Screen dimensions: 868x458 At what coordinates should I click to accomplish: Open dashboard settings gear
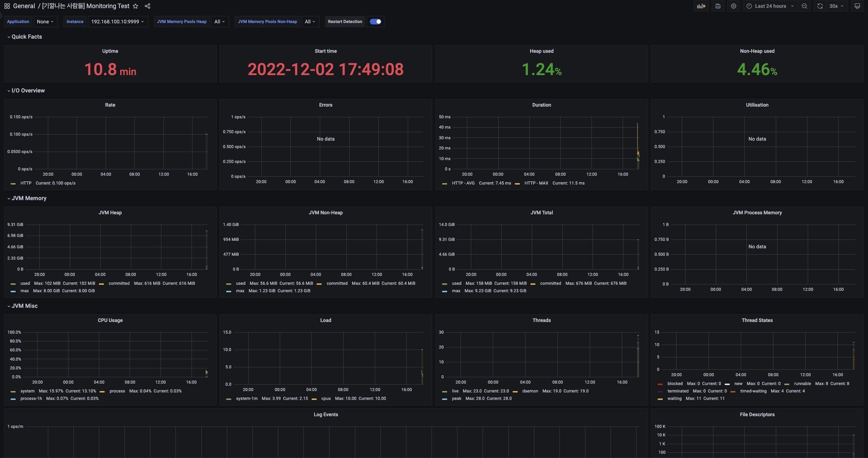[734, 6]
